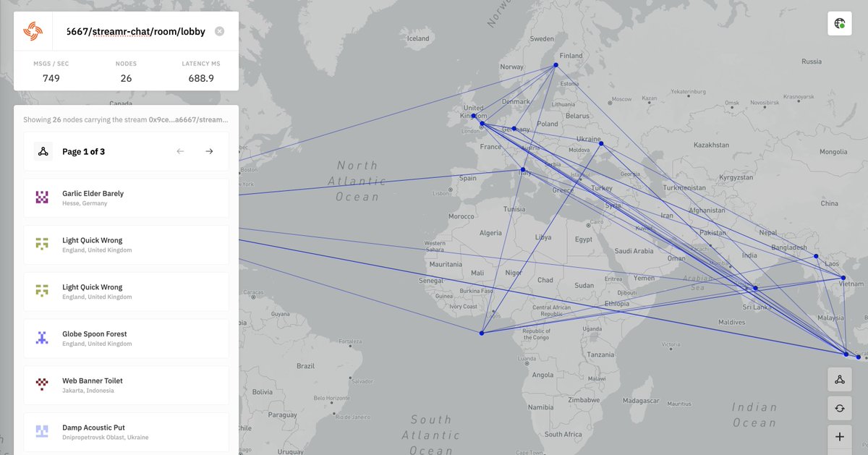Select the Web Banner Toilet node
The width and height of the screenshot is (868, 455).
[126, 386]
